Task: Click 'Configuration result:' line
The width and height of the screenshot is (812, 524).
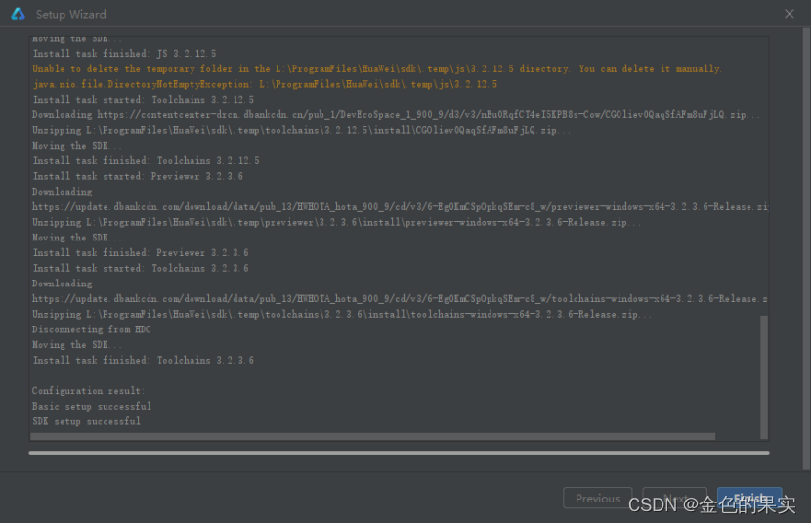Action: [x=89, y=391]
